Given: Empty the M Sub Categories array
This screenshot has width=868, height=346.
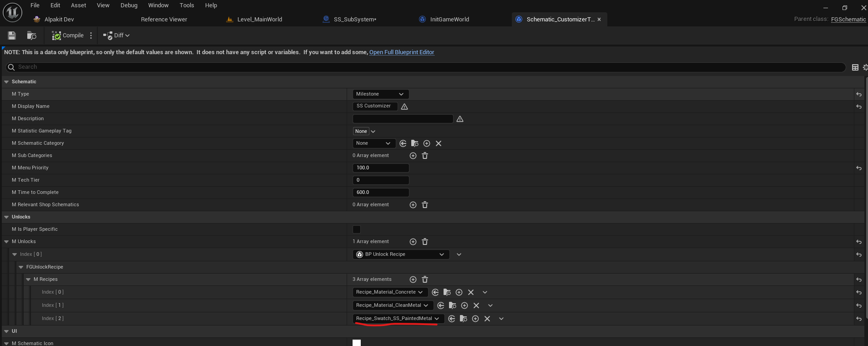Looking at the screenshot, I should (425, 156).
